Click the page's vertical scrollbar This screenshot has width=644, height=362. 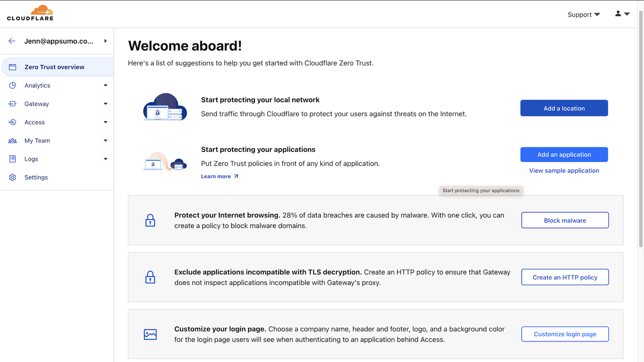pos(640,126)
